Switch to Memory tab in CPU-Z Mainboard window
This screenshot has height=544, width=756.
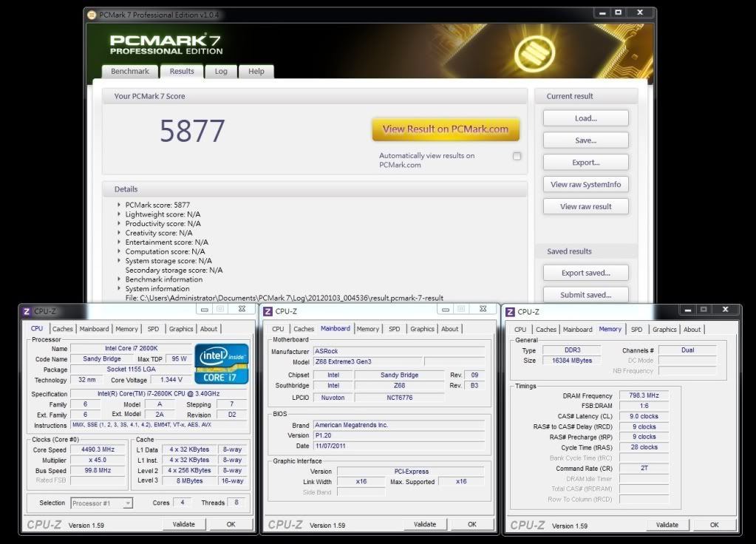coord(368,329)
